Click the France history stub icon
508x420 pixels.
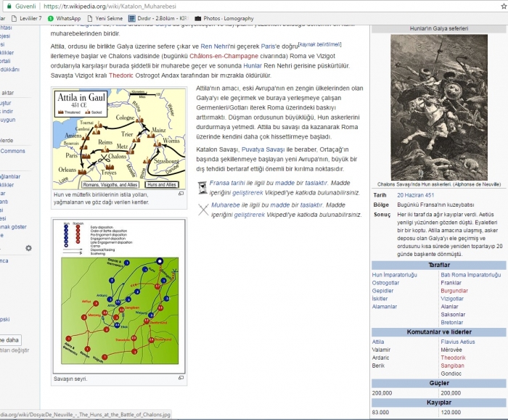point(203,186)
